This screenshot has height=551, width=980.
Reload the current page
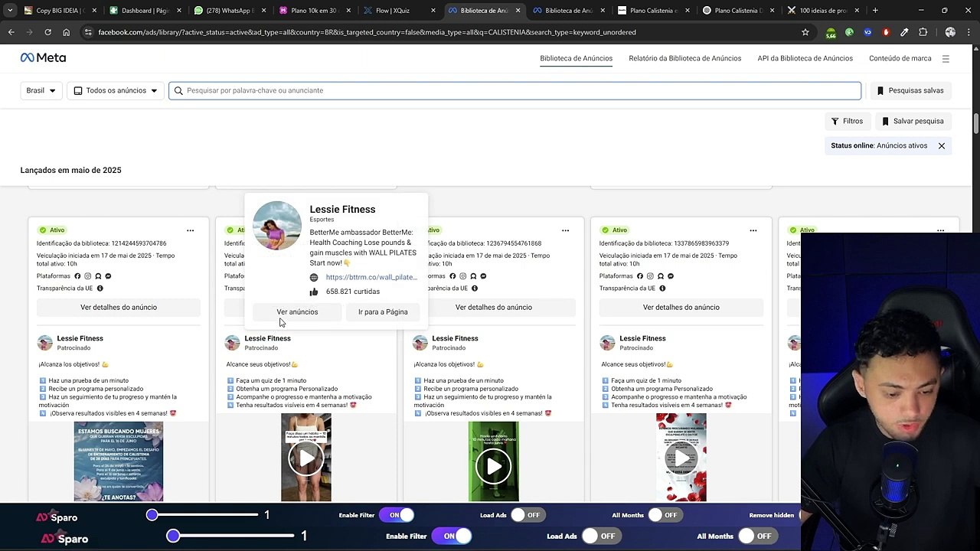click(x=47, y=32)
